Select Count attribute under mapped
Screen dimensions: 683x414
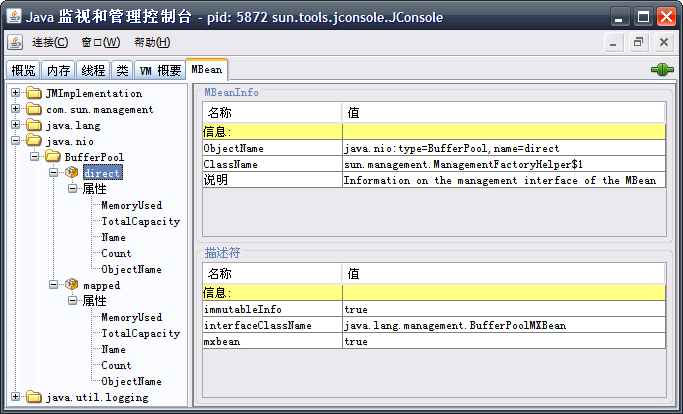tap(116, 365)
